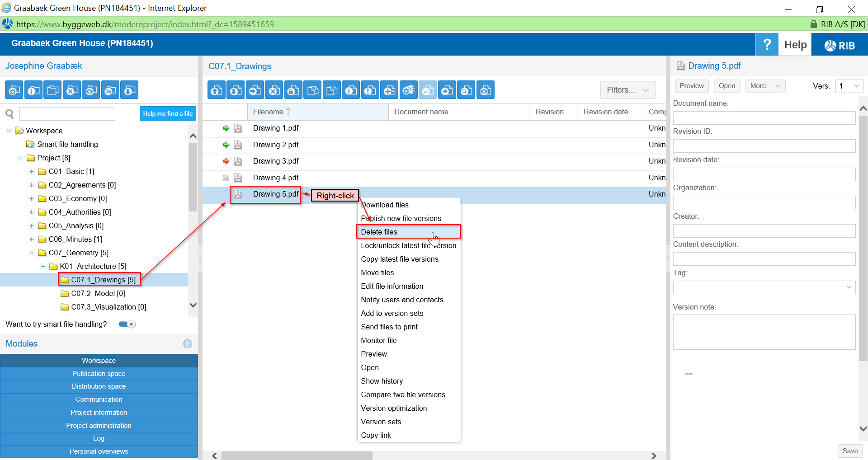Screen dimensions: 868x460
Task: Download the selected file
Action: (x=236, y=90)
